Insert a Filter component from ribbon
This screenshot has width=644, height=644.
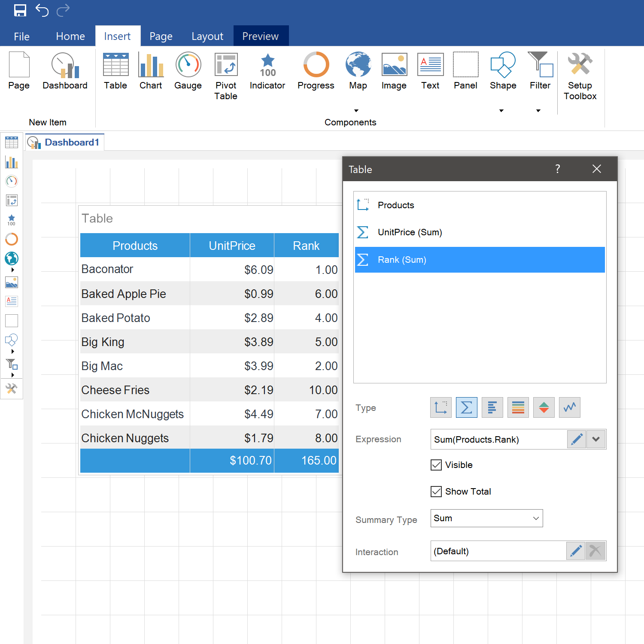point(540,71)
